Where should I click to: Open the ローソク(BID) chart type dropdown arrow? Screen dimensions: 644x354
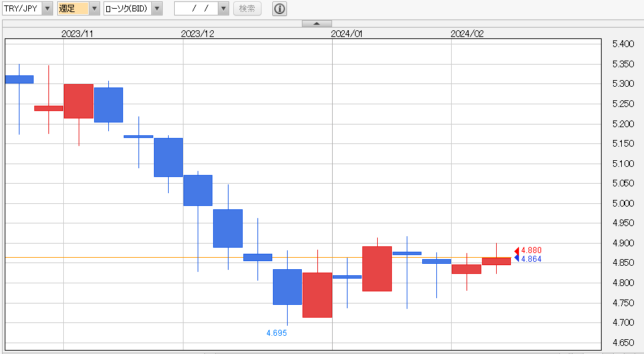pyautogui.click(x=157, y=8)
